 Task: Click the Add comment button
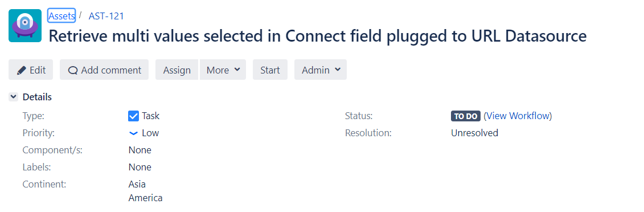(x=104, y=70)
